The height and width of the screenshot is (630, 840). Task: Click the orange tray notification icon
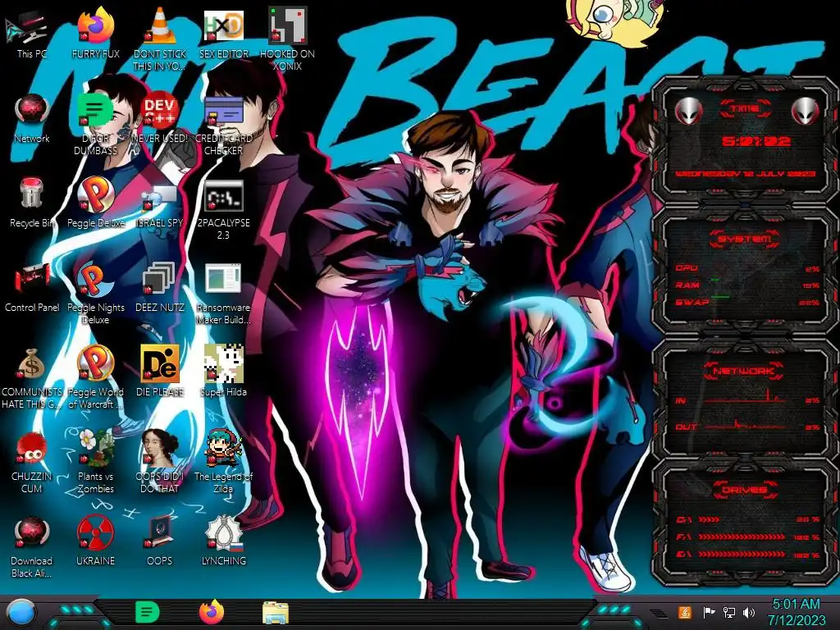pos(685,612)
